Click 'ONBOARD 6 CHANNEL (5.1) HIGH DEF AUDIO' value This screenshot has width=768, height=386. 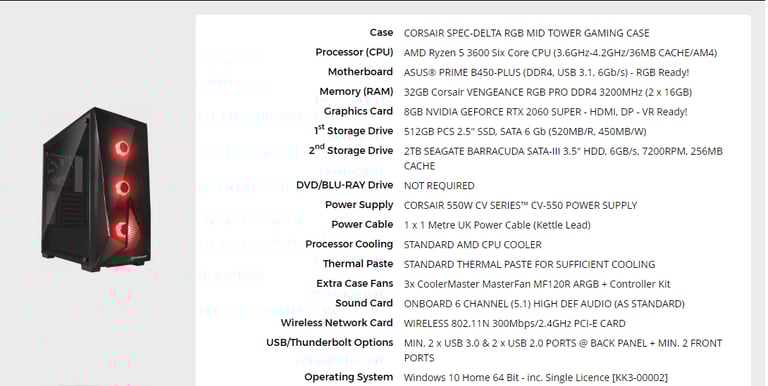tap(544, 304)
